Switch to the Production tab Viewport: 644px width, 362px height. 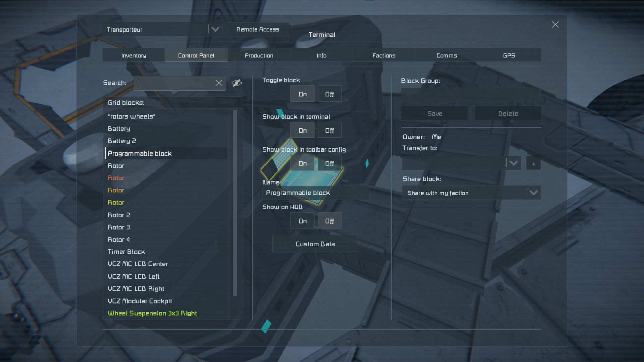[x=259, y=55]
